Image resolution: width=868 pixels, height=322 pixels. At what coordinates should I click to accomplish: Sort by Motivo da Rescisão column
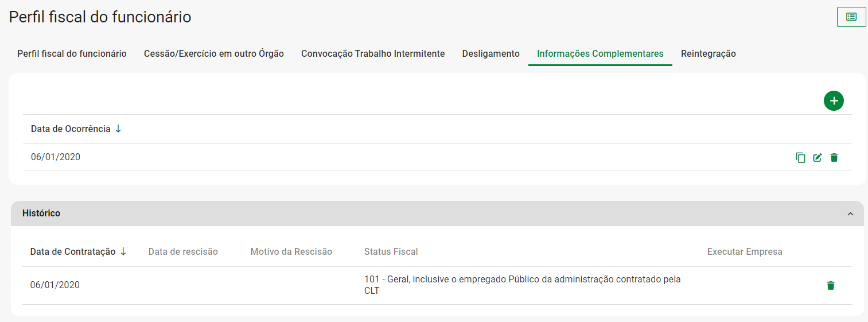click(291, 251)
